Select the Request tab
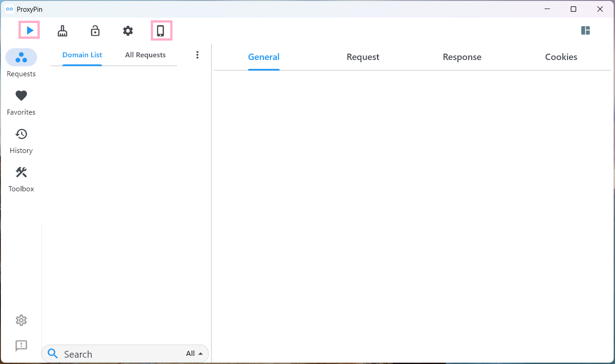Screen dimensions: 615x364 (363, 57)
